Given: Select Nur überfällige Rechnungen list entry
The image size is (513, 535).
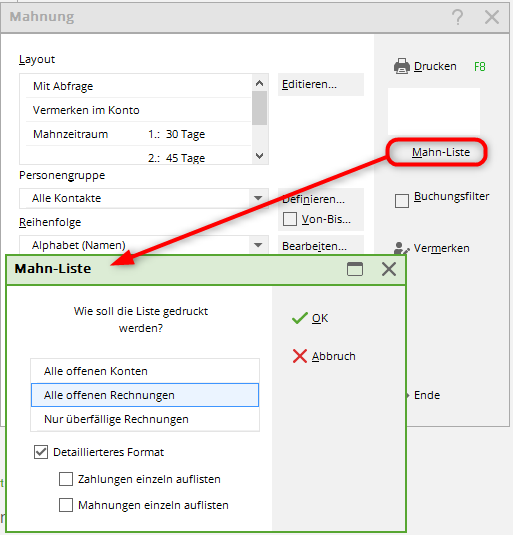Looking at the screenshot, I should (145, 419).
